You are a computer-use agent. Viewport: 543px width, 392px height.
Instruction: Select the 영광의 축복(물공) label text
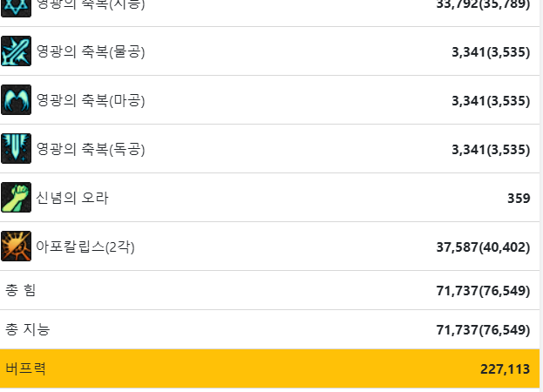pyautogui.click(x=91, y=52)
